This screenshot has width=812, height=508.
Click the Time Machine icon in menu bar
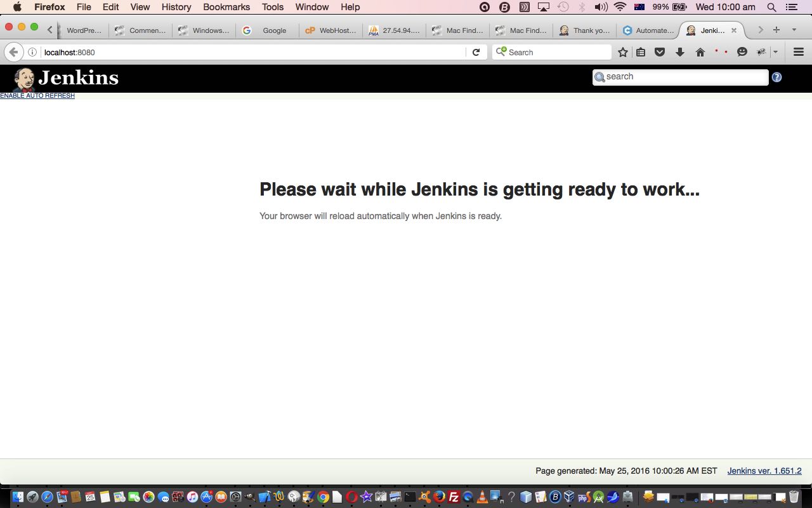tap(563, 7)
